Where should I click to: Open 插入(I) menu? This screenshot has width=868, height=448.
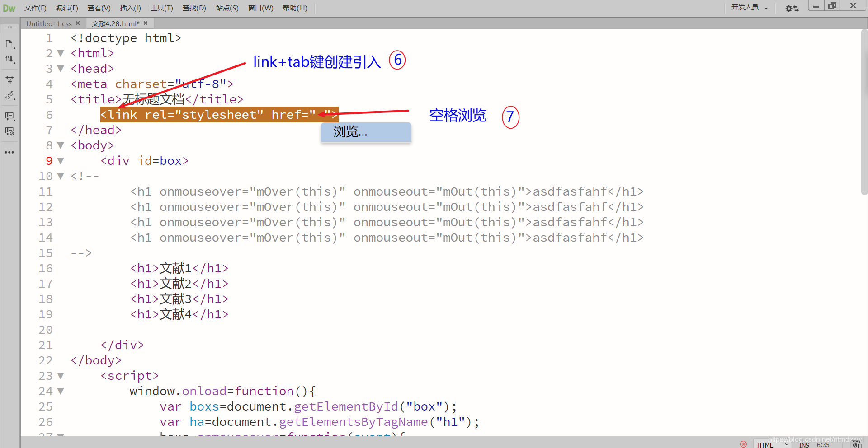click(131, 8)
